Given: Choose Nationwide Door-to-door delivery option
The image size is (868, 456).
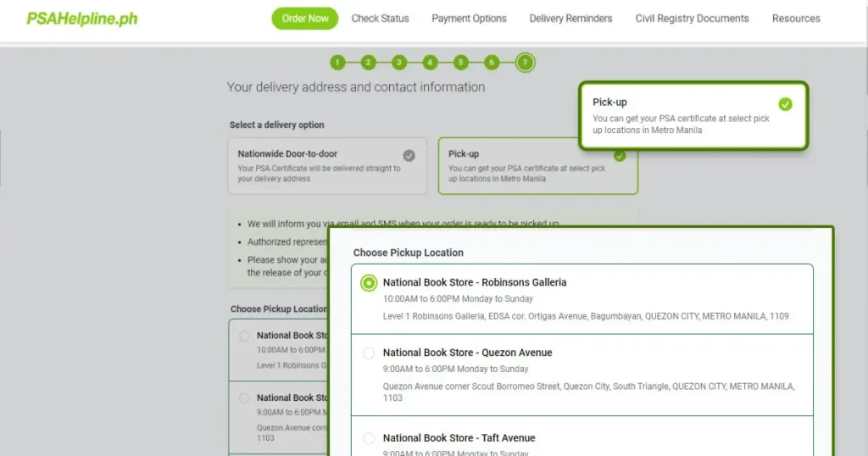Looking at the screenshot, I should coord(327,165).
